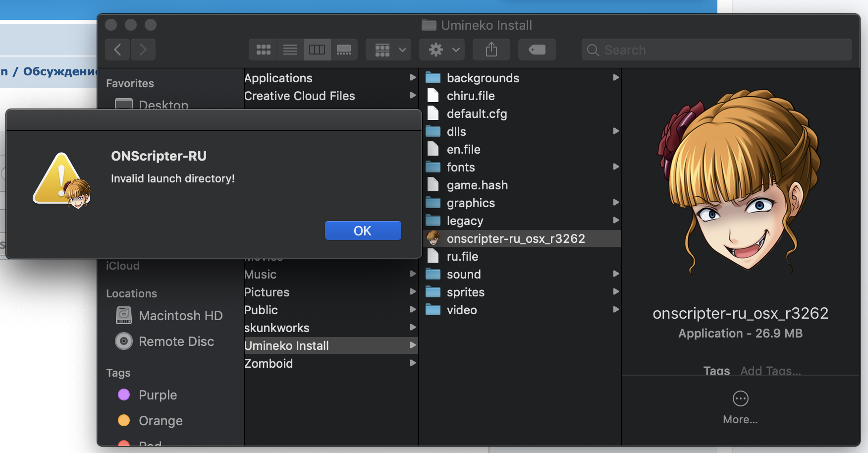The width and height of the screenshot is (868, 453).
Task: Switch Finder to column view
Action: [x=317, y=50]
